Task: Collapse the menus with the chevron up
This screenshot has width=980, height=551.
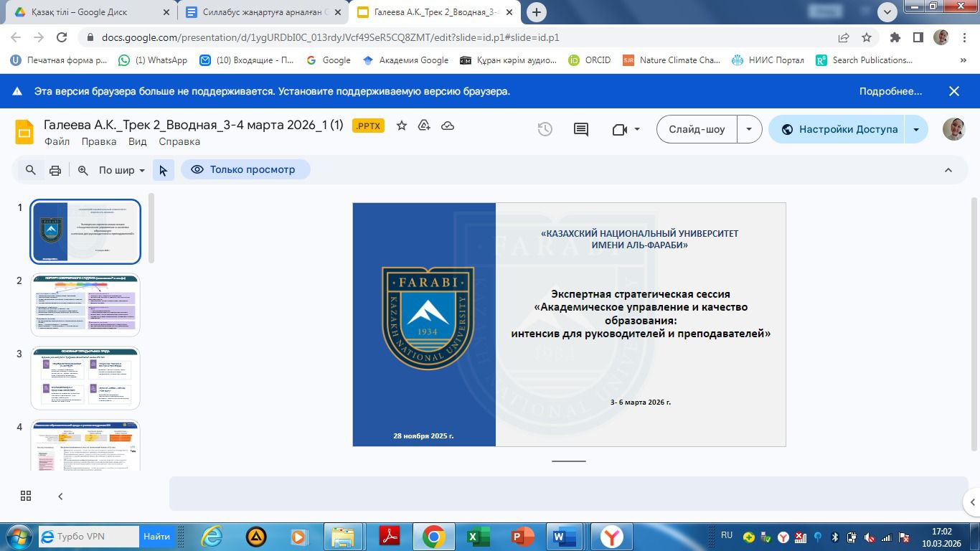Action: [x=948, y=170]
